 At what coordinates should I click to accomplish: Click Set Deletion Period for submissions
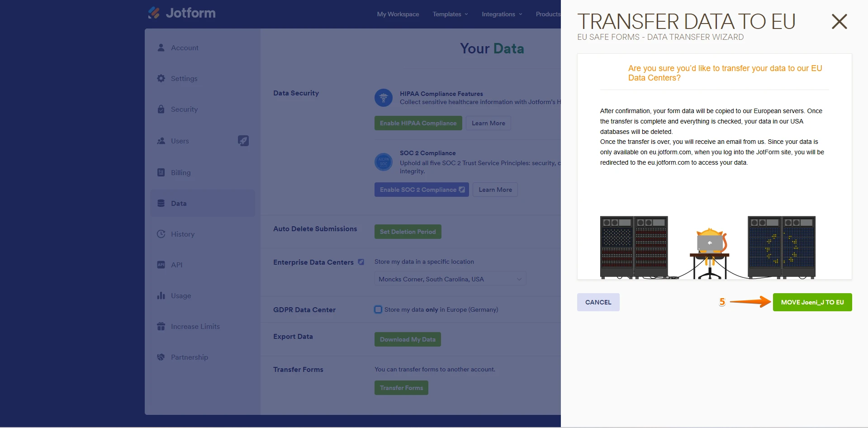408,231
